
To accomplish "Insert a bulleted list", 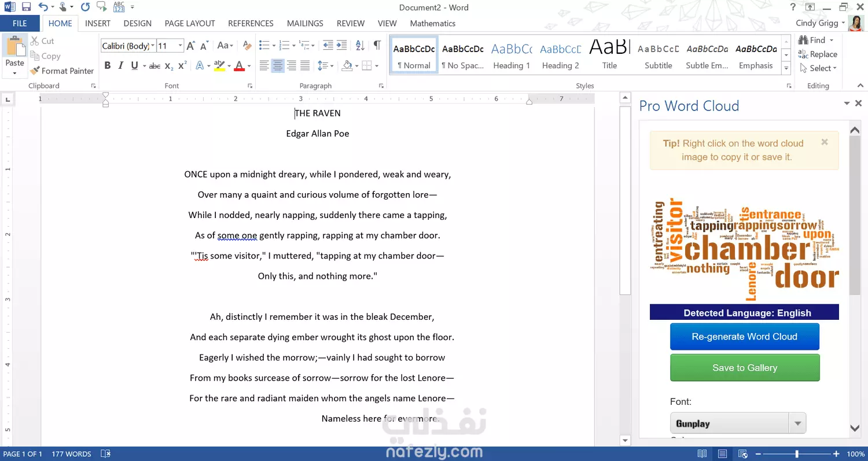I will tap(263, 46).
